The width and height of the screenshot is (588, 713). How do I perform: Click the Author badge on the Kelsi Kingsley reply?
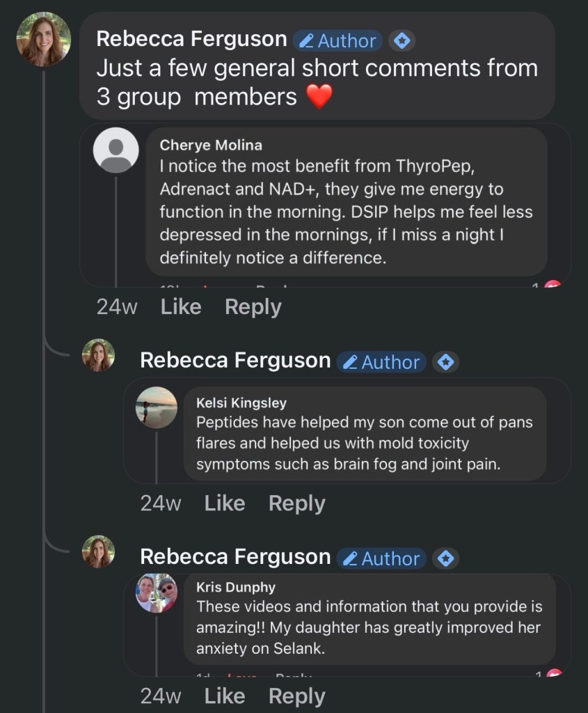click(381, 362)
